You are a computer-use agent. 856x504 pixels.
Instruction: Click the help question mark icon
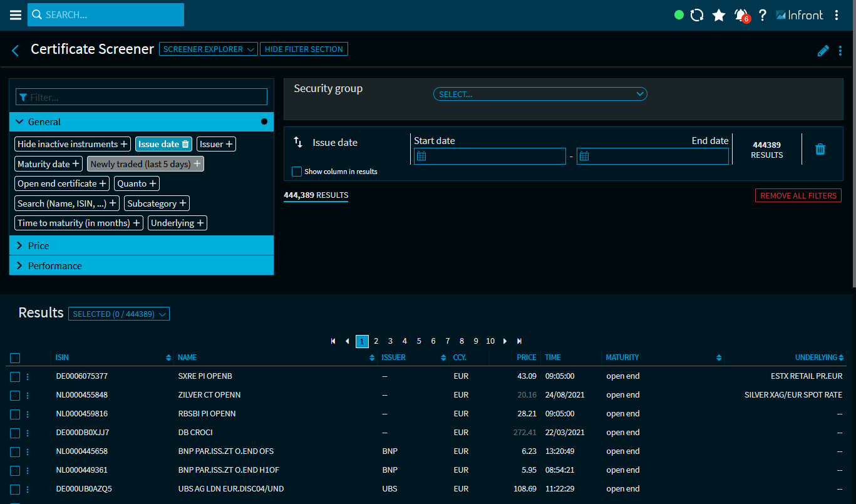click(x=762, y=15)
